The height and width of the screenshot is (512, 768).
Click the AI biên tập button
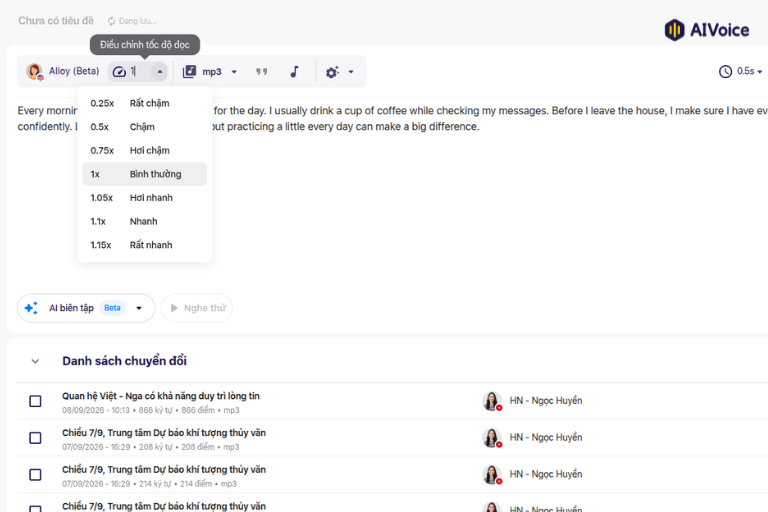86,308
